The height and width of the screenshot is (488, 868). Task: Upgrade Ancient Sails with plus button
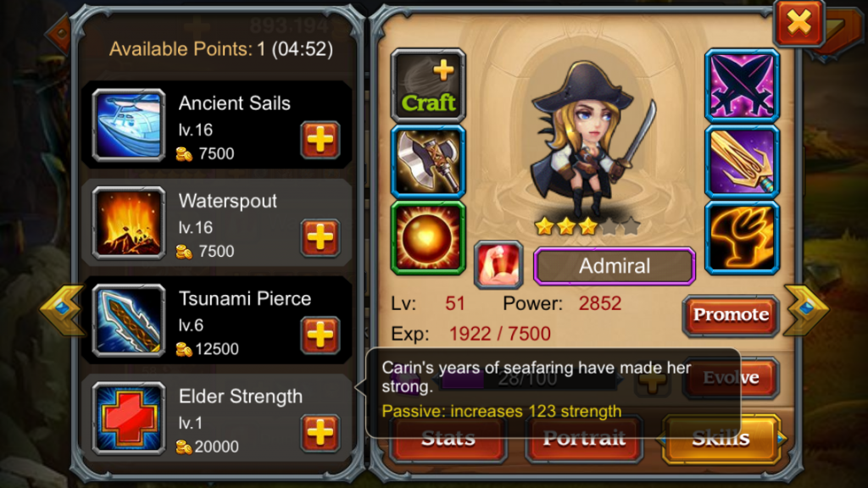320,140
